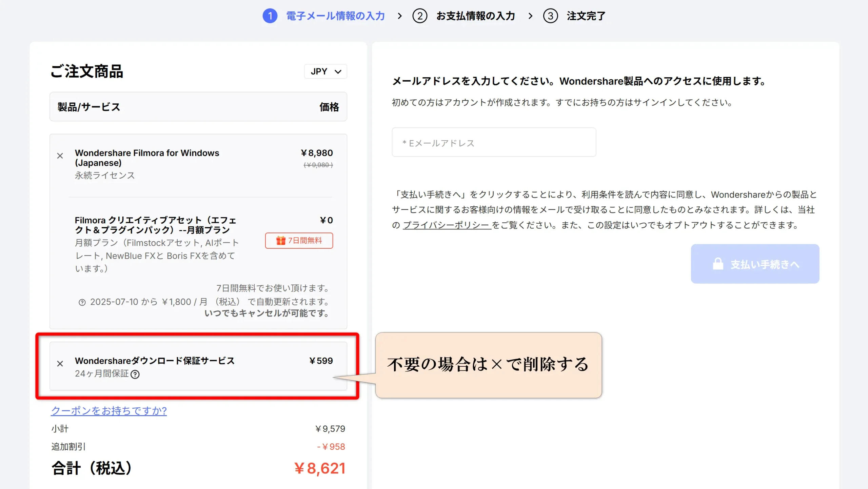Image resolution: width=868 pixels, height=489 pixels.
Task: Click いつでもキャンセルが可能です text
Action: (x=267, y=313)
